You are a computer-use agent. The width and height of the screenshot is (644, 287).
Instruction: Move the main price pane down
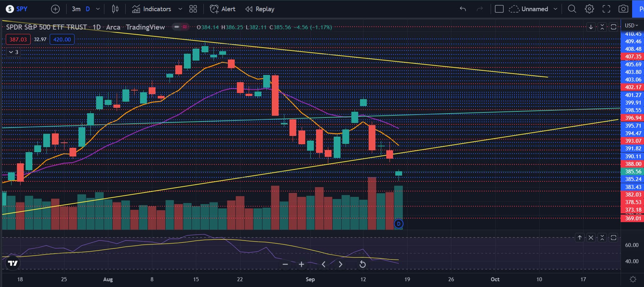pos(591,27)
